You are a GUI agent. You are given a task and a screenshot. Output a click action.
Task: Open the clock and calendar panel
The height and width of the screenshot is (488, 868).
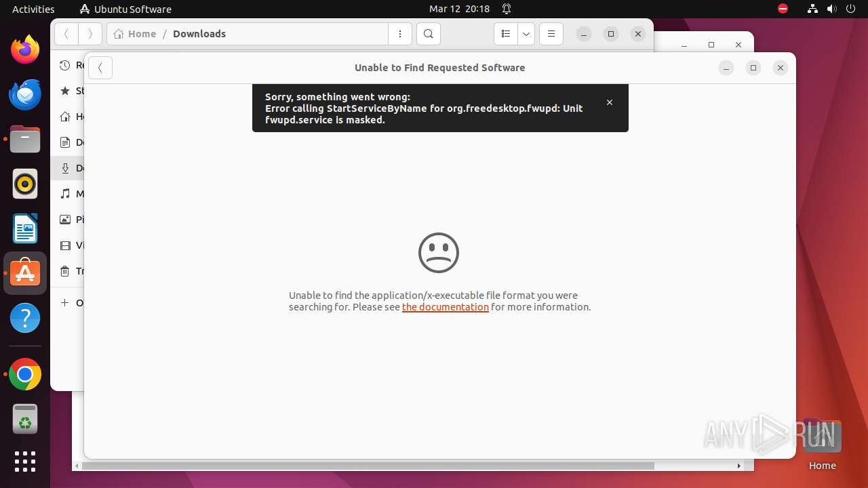click(459, 9)
